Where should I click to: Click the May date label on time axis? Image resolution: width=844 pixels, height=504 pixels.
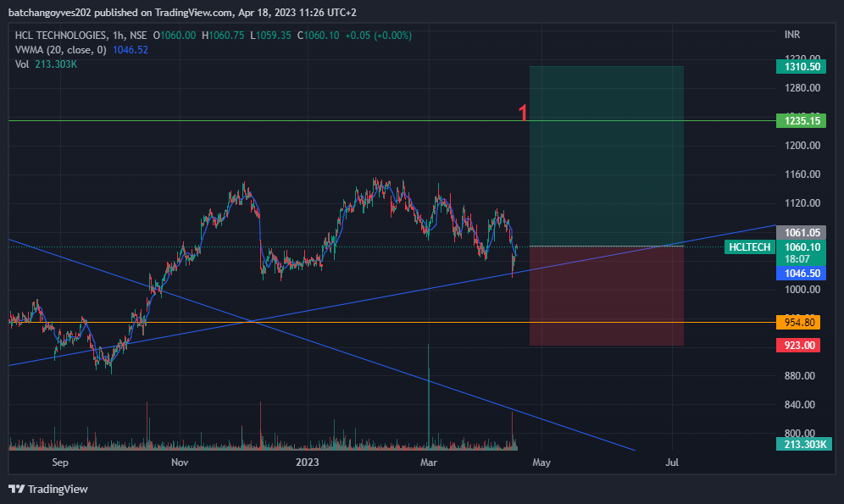(541, 462)
